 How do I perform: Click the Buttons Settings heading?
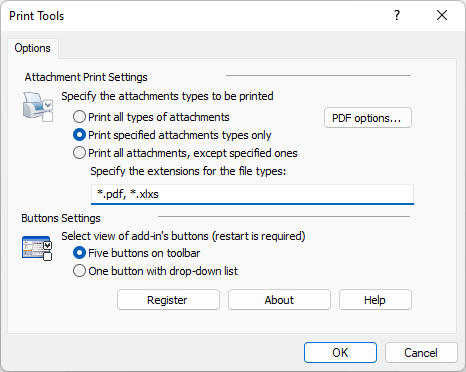pos(61,218)
